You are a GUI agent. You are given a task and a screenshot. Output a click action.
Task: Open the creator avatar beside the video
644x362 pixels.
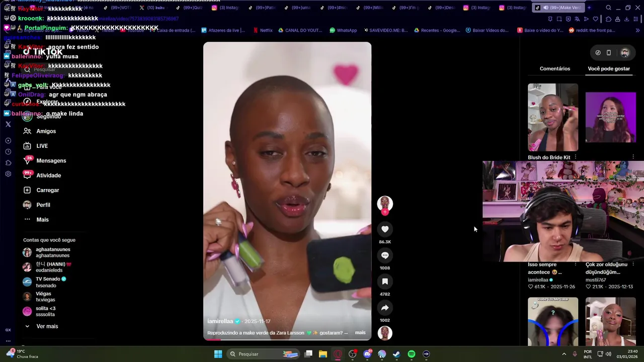(385, 203)
